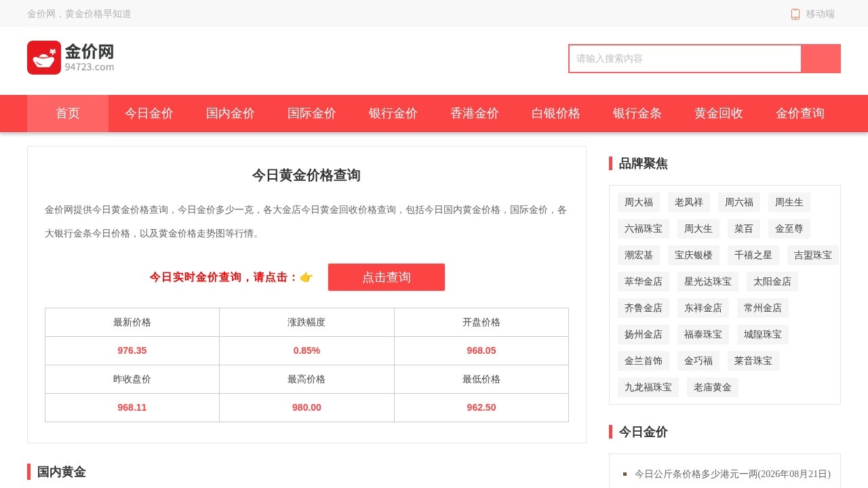
Task: Open the 黄金回收 nav item
Action: [x=719, y=113]
